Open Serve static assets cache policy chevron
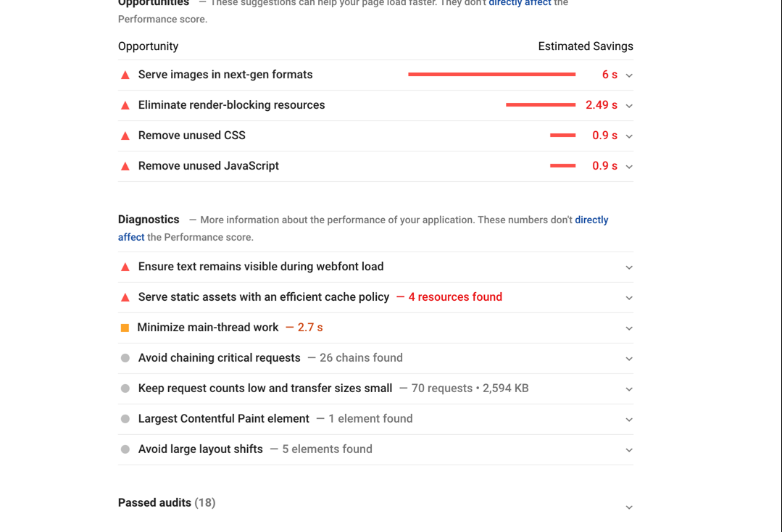 [629, 298]
